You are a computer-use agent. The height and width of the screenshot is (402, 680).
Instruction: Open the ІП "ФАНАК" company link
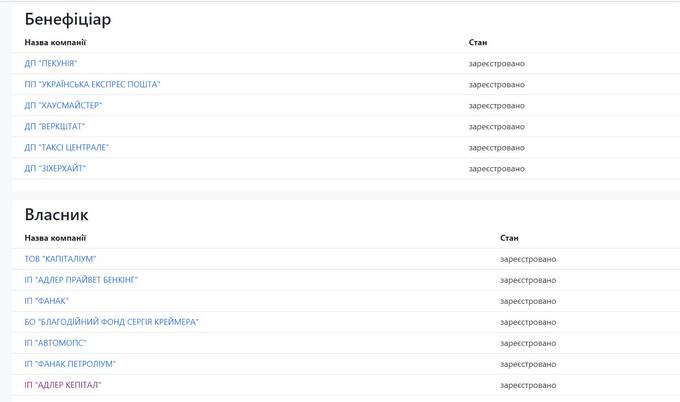(x=46, y=301)
